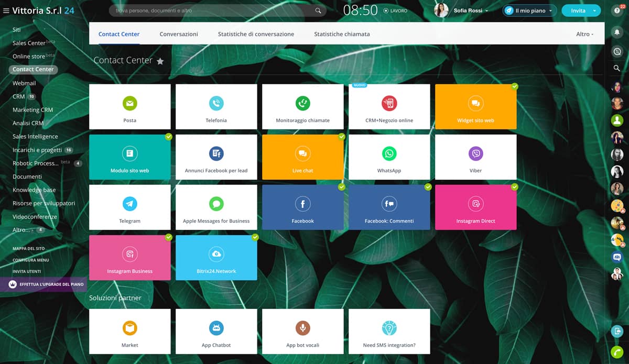Open the WhatsApp channel icon
The image size is (629, 364).
[389, 153]
